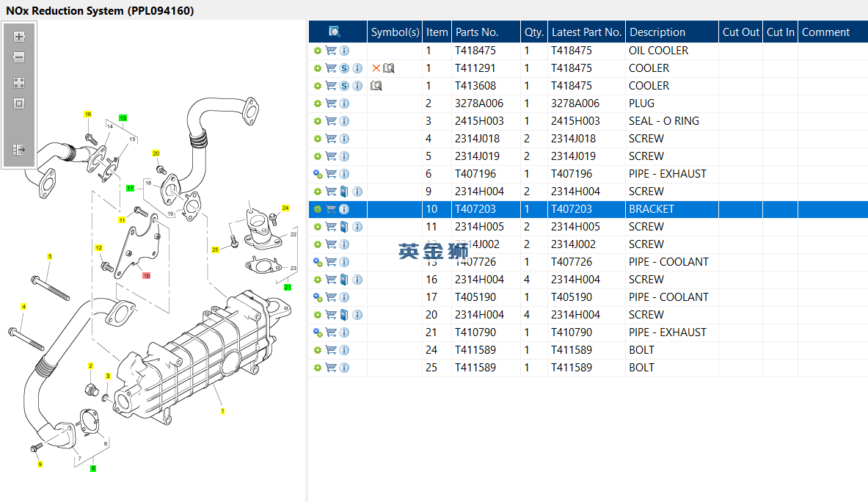Open info for OIL COOLER row
868x502 pixels.
pyautogui.click(x=344, y=51)
